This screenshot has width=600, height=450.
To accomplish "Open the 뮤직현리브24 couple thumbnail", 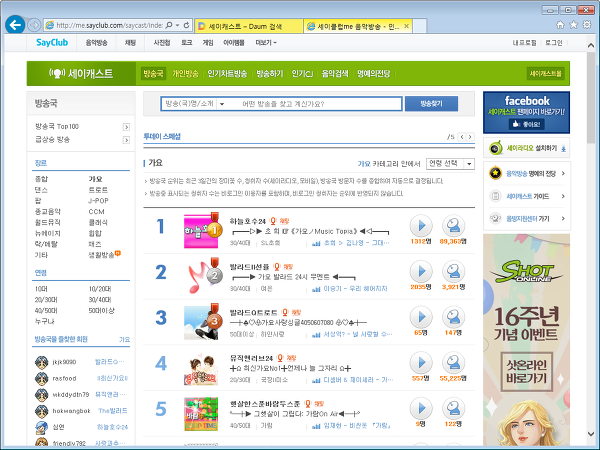I will [x=201, y=368].
